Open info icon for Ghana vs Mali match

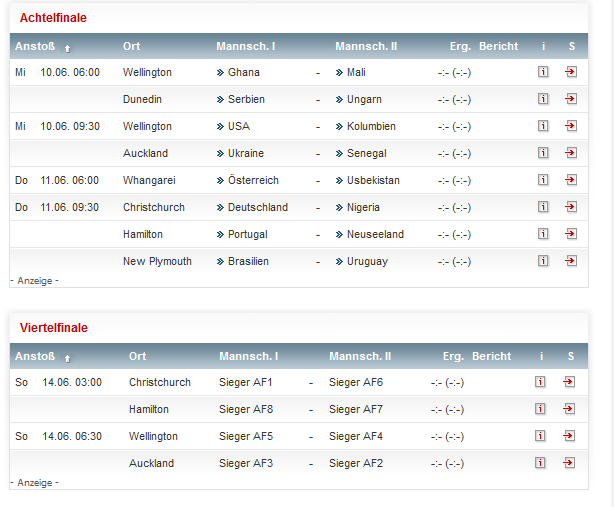pyautogui.click(x=543, y=72)
